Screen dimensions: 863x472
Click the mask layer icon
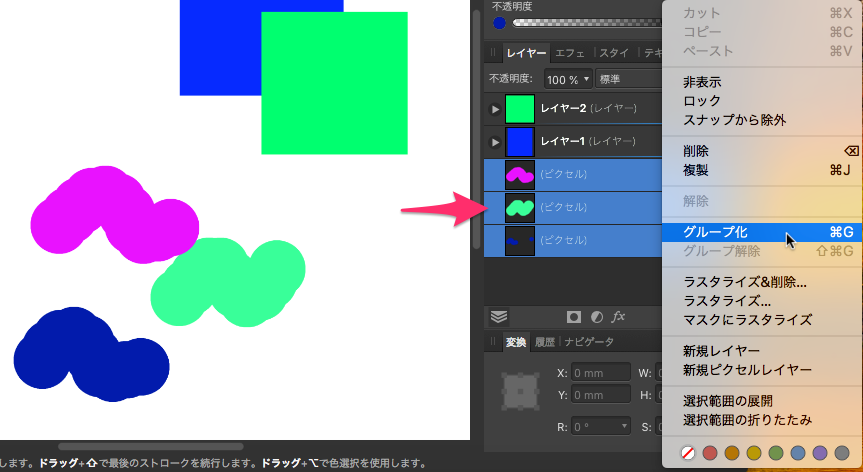point(574,317)
